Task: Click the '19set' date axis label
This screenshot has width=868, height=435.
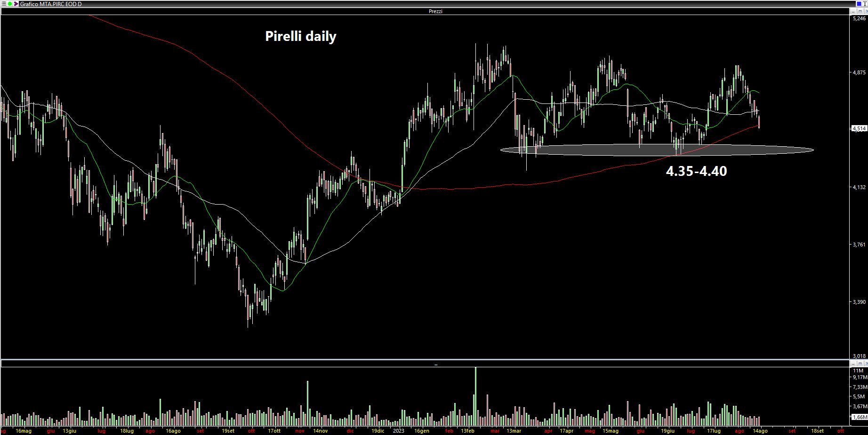Action: [x=228, y=431]
